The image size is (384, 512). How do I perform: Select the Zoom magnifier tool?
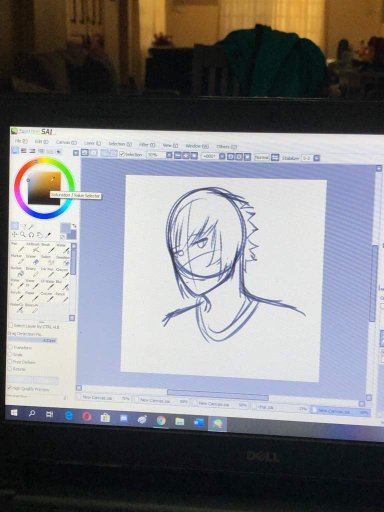pyautogui.click(x=23, y=235)
